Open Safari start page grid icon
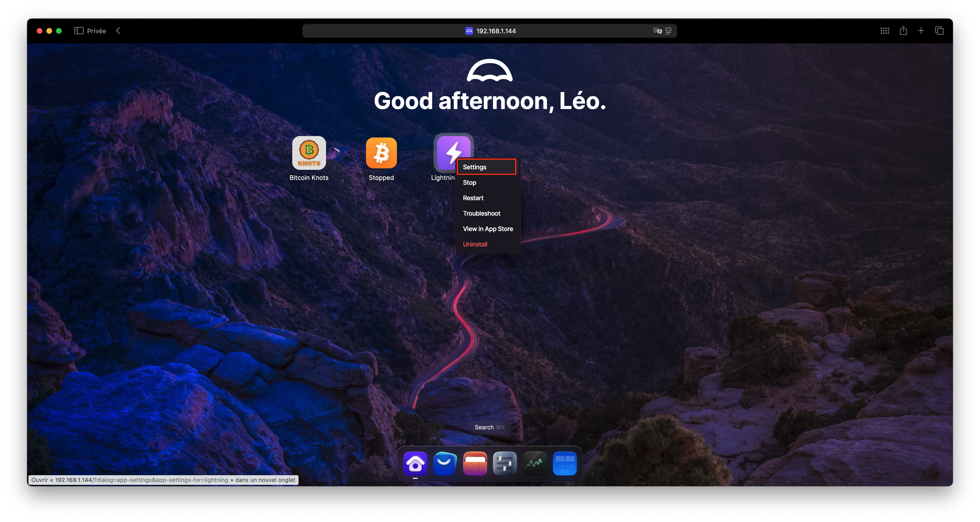The image size is (980, 522). click(885, 31)
